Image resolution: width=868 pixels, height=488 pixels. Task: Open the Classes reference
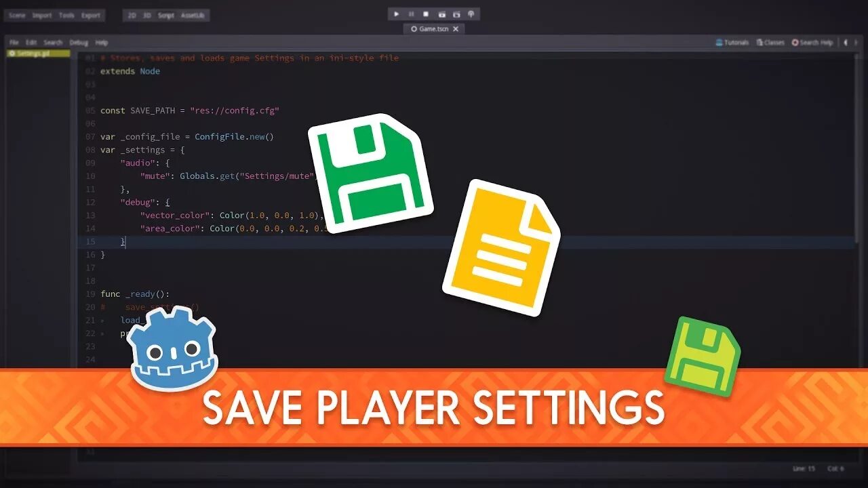coord(770,42)
